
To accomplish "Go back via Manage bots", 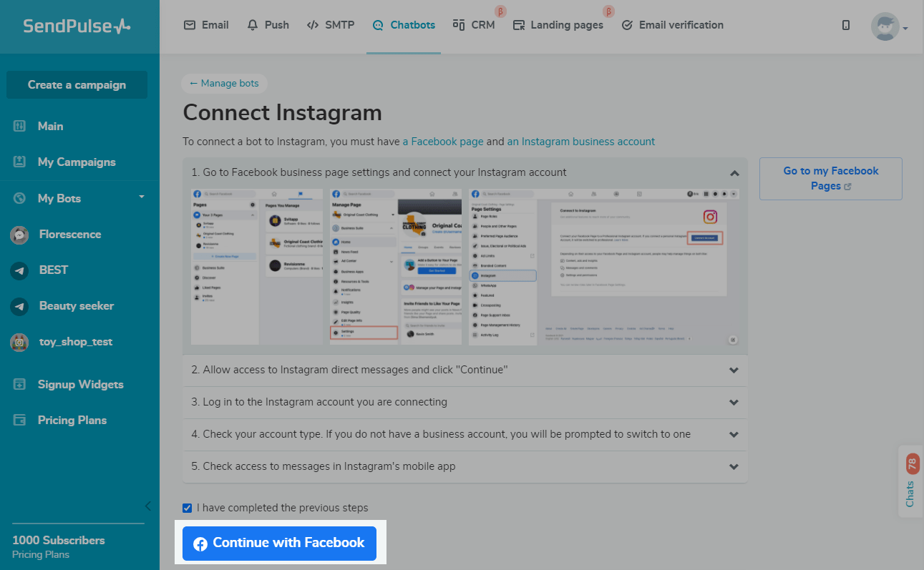I will (224, 84).
